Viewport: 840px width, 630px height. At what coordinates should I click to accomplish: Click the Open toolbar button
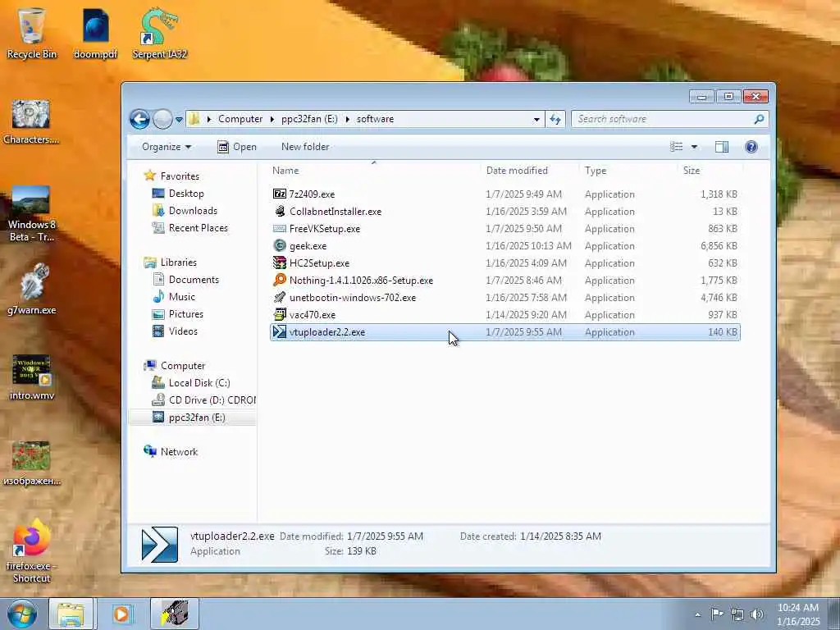[237, 147]
